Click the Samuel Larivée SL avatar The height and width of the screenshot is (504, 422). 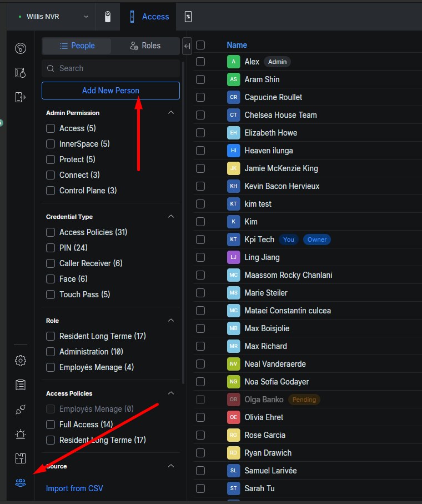tap(233, 471)
